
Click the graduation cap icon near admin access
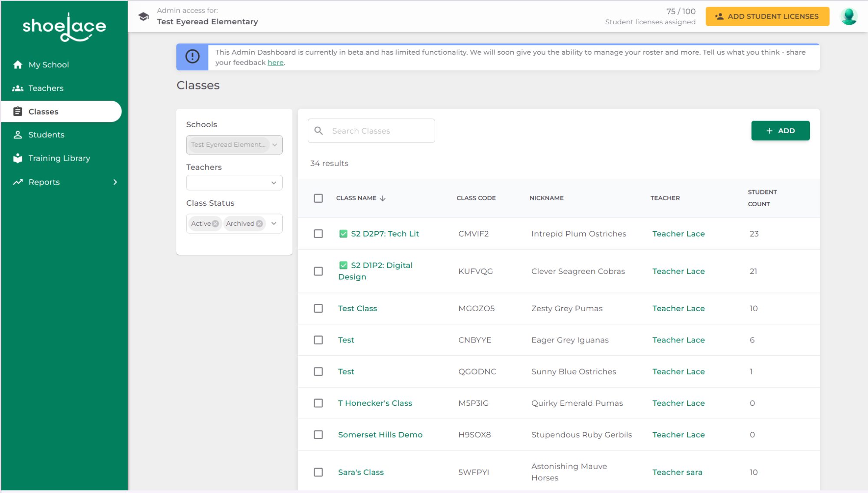[x=143, y=16]
